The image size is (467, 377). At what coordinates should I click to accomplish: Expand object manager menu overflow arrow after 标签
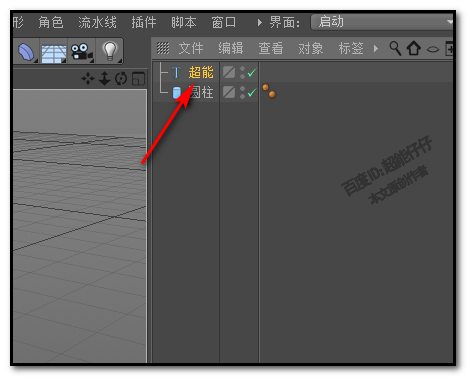coord(376,49)
